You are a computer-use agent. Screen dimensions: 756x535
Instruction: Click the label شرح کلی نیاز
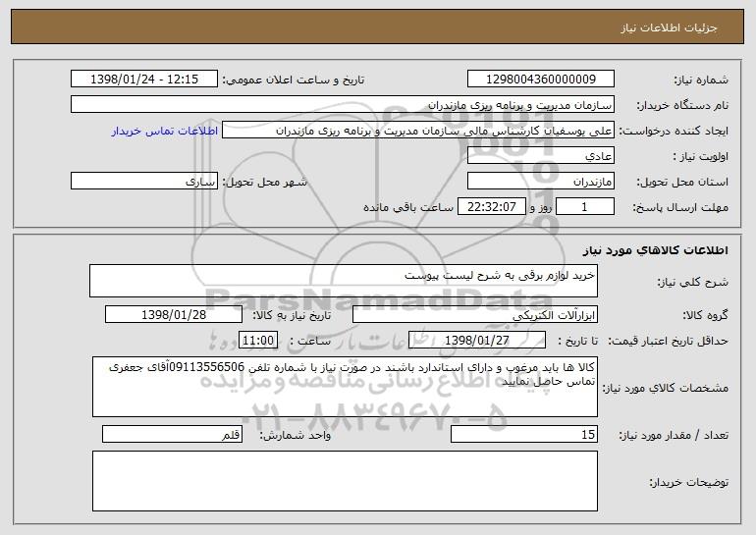[x=693, y=283]
